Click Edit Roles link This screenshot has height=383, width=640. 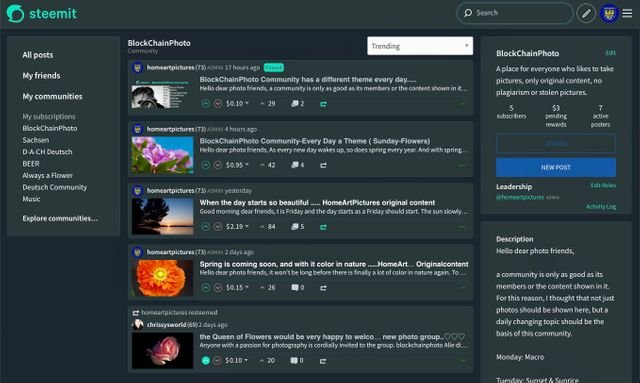click(603, 185)
